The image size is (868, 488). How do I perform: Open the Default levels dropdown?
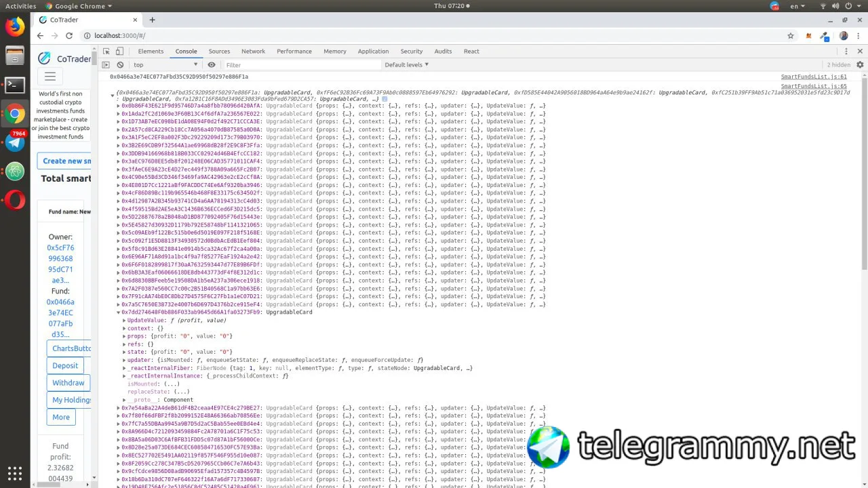point(407,65)
